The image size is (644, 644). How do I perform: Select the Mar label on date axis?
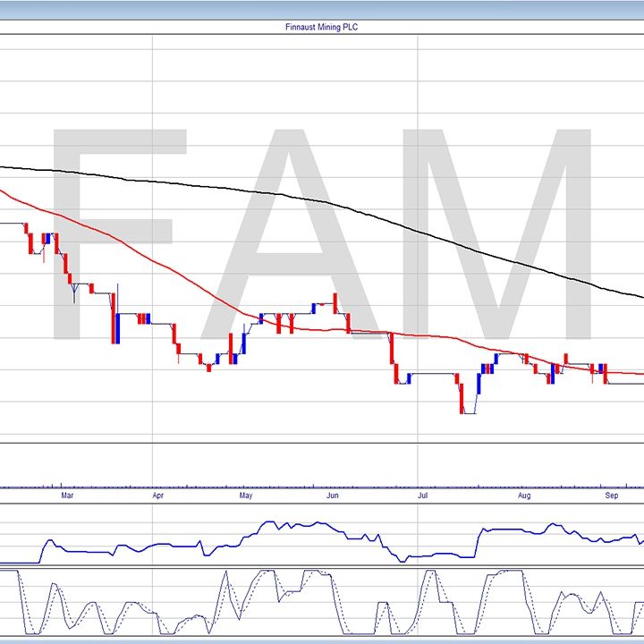point(66,494)
